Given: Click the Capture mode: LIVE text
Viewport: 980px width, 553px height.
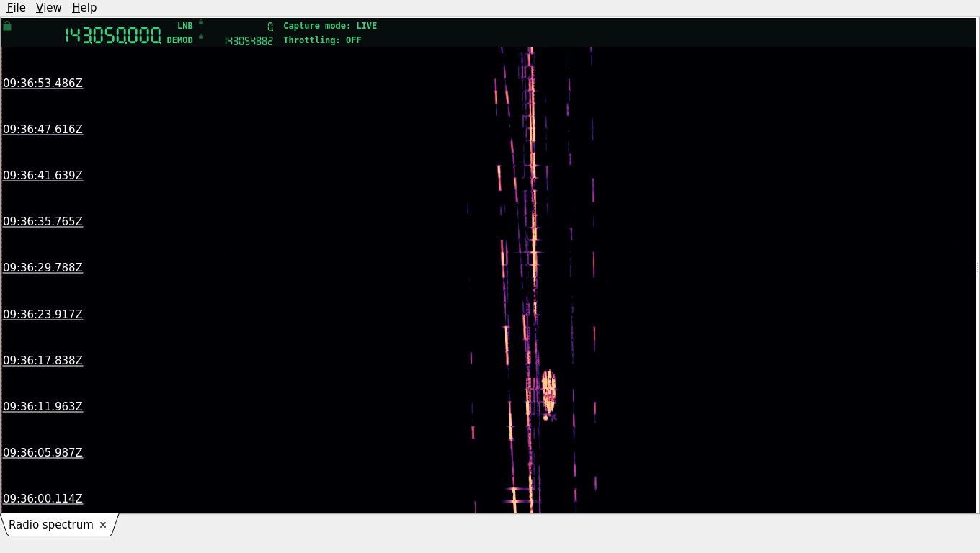Looking at the screenshot, I should click(x=330, y=26).
